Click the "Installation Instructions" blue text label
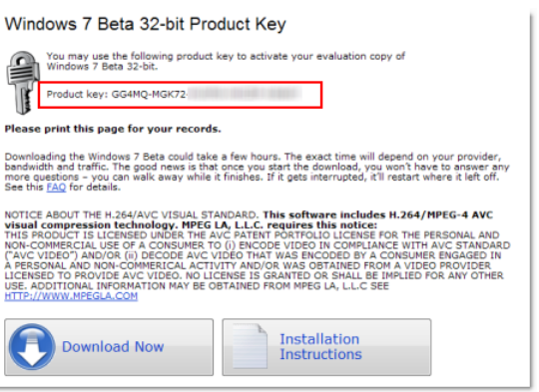Screen dimensions: 539x392 coord(320,347)
